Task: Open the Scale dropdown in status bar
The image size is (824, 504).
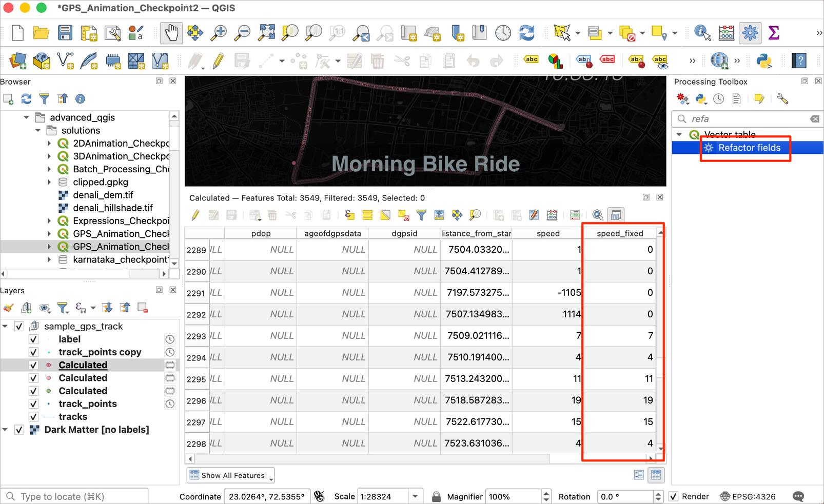Action: point(415,496)
